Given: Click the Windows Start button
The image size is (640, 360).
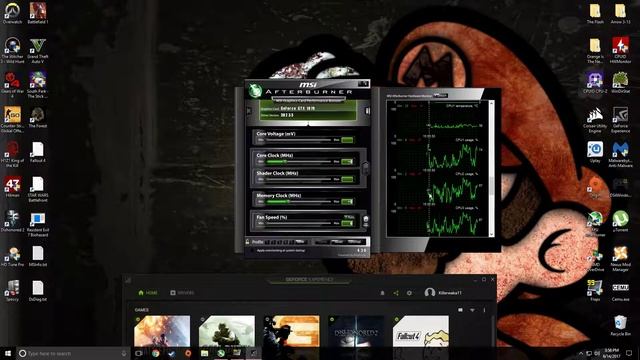Looking at the screenshot, I should point(8,353).
